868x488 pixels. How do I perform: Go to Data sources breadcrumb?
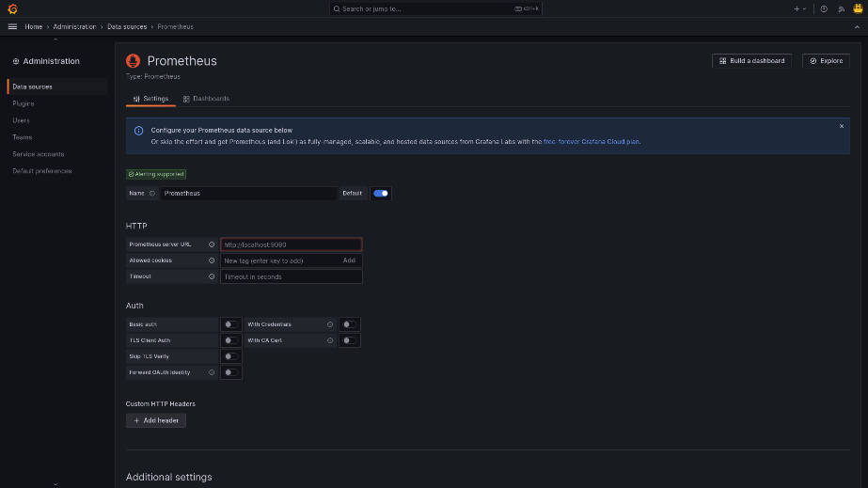[127, 26]
